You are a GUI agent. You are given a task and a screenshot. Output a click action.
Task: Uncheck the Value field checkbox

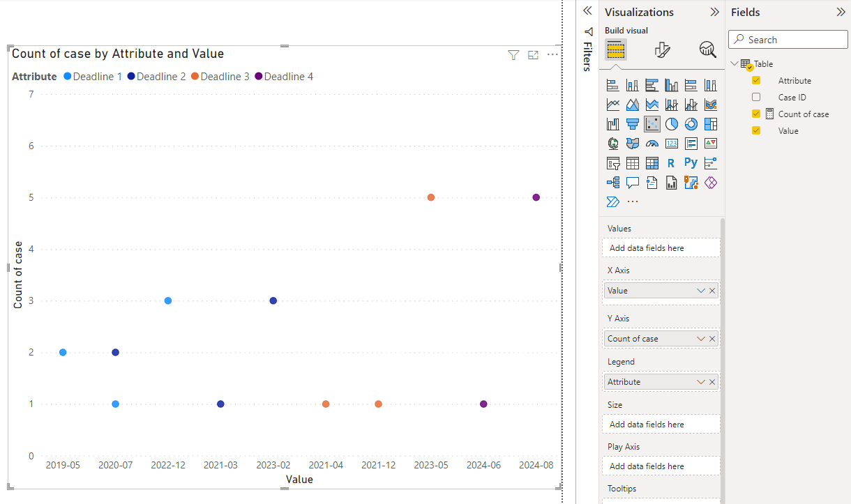click(x=756, y=130)
